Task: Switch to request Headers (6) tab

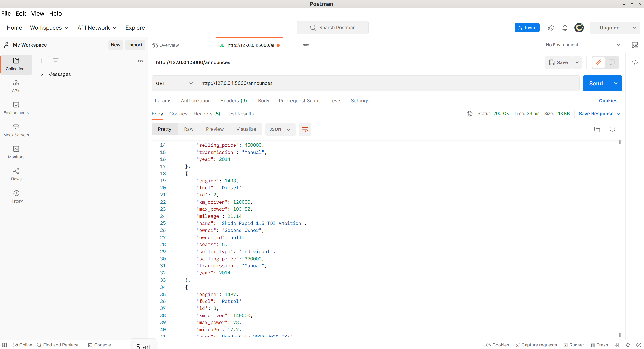Action: [x=233, y=101]
